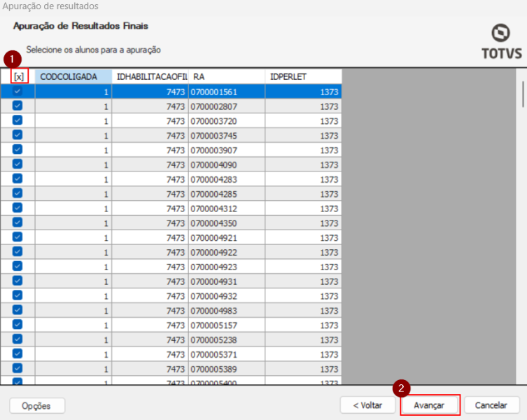Uncheck the checkbox for RA 0700001561
This screenshot has height=420, width=527.
click(x=17, y=91)
